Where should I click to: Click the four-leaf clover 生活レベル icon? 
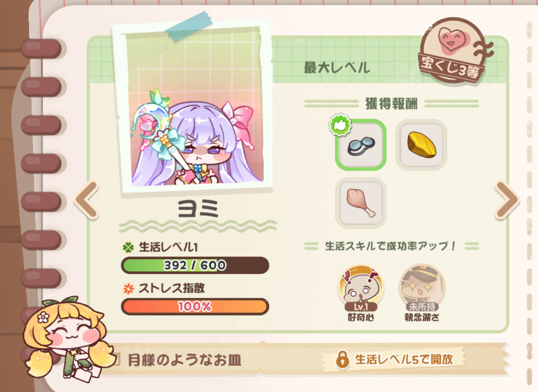click(x=128, y=247)
